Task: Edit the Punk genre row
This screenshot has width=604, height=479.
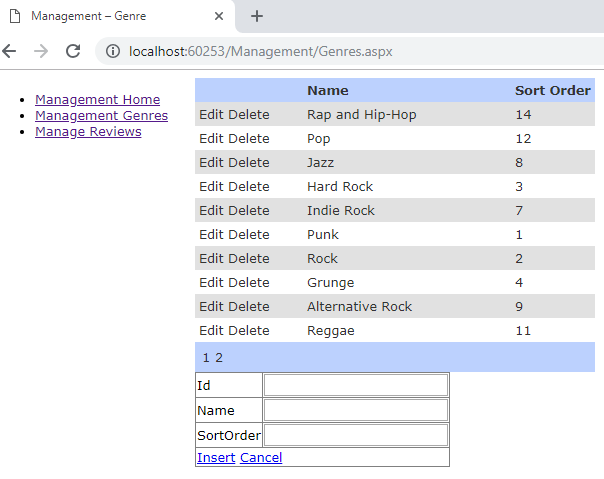Action: (211, 235)
